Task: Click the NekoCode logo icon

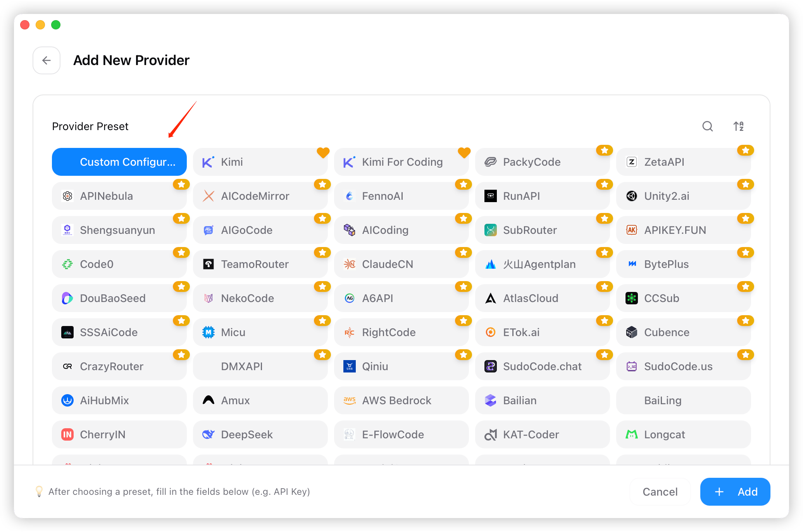Action: 209,298
